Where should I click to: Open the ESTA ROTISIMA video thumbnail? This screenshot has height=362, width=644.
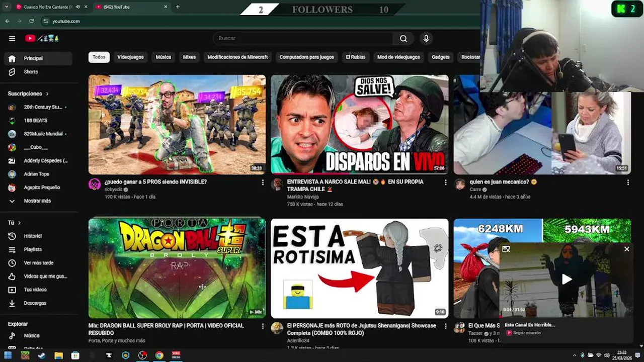[359, 268]
